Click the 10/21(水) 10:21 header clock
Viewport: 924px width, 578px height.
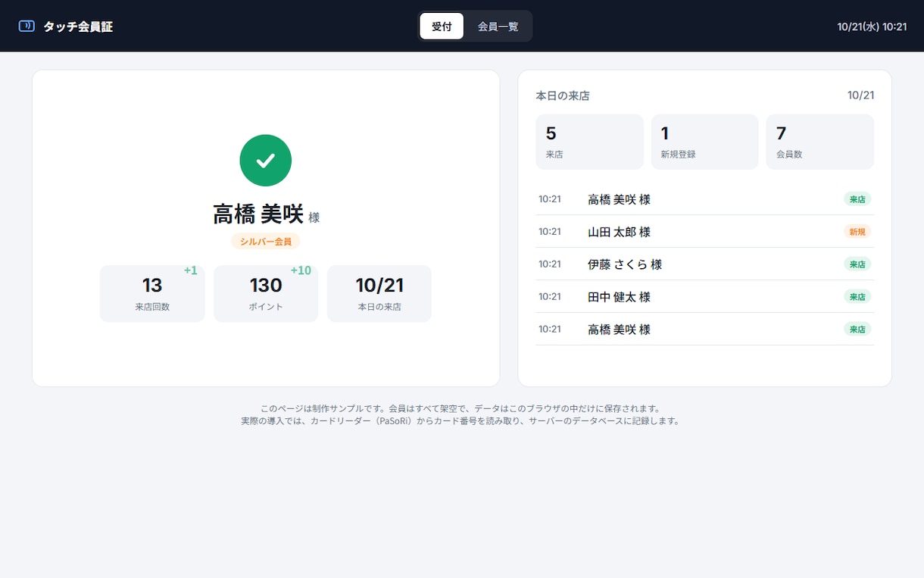pos(872,27)
